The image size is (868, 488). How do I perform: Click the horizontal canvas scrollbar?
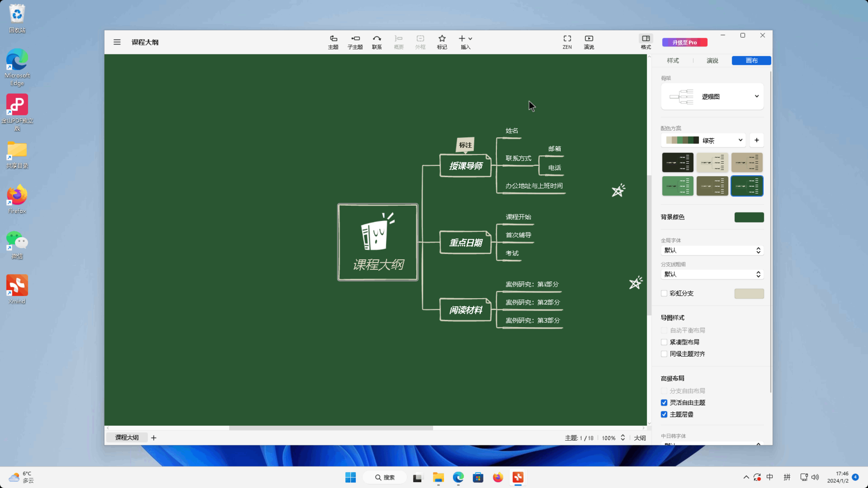pyautogui.click(x=331, y=428)
